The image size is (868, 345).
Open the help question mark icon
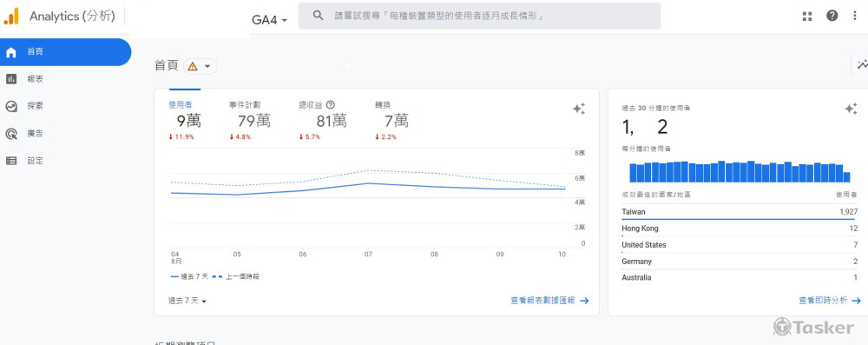tap(832, 16)
